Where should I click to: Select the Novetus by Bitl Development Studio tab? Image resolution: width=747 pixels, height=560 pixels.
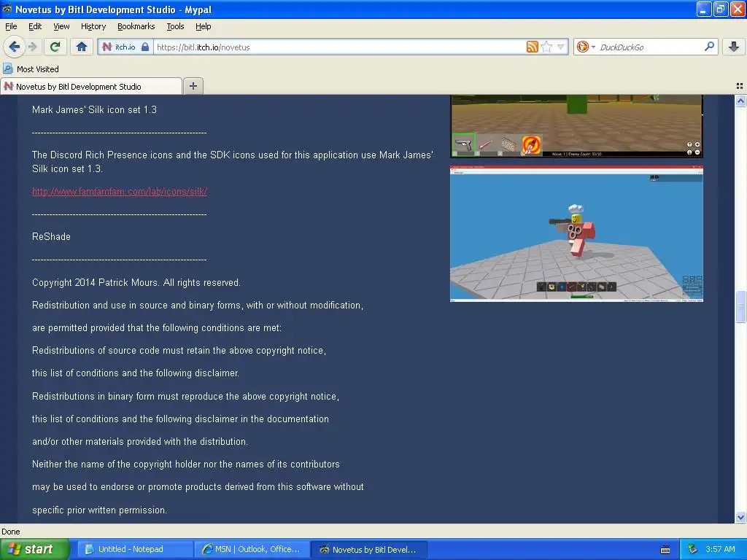(x=91, y=86)
